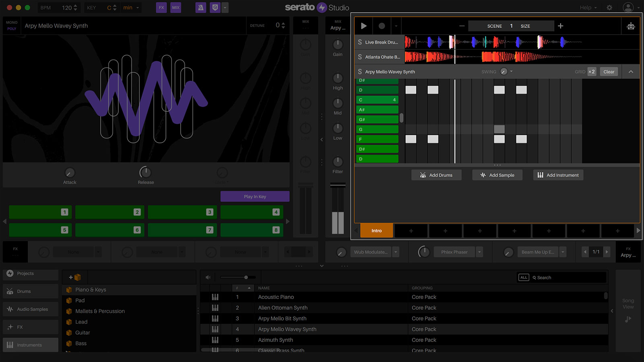
Task: Solo the Atlanta Ohate track
Action: click(x=360, y=57)
